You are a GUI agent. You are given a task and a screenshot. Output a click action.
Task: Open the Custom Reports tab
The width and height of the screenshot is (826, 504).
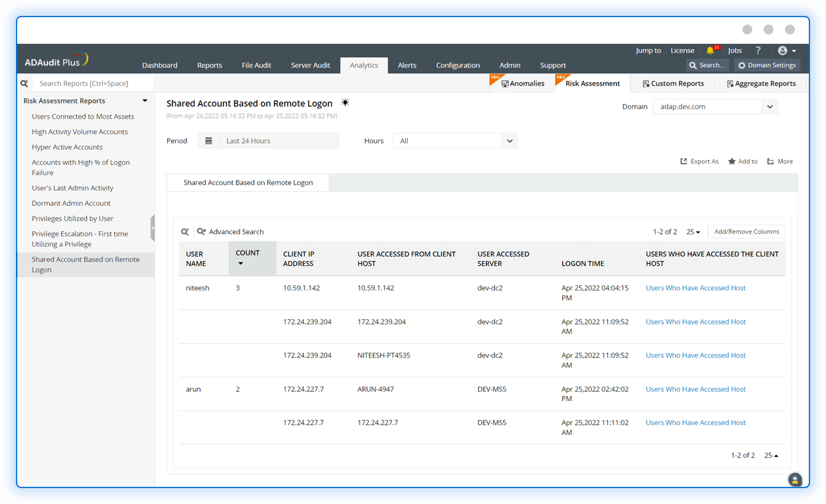point(673,83)
